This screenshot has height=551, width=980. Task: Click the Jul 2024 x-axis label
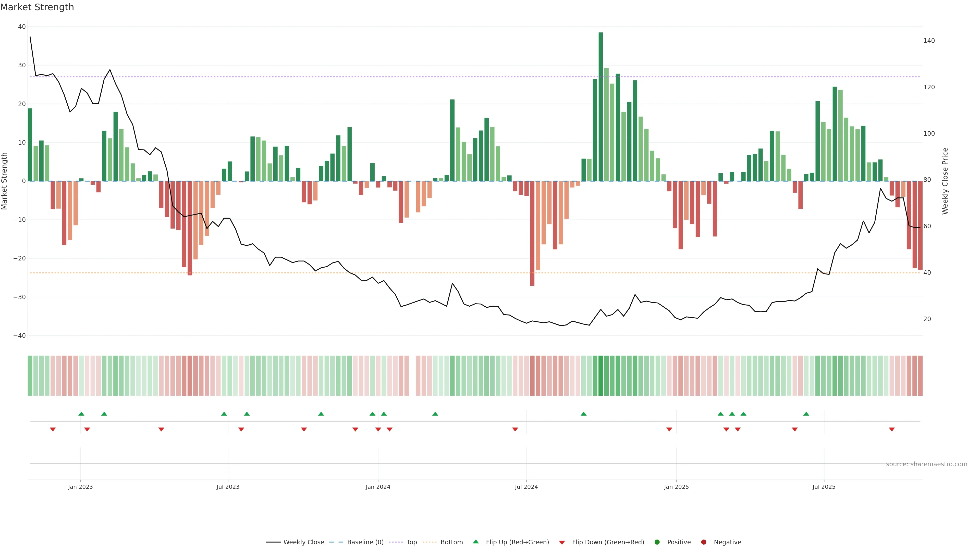tap(526, 487)
